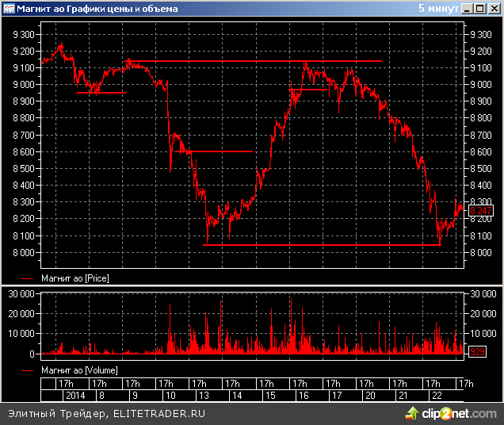Select the top resistance line near 9 150

pyautogui.click(x=254, y=60)
